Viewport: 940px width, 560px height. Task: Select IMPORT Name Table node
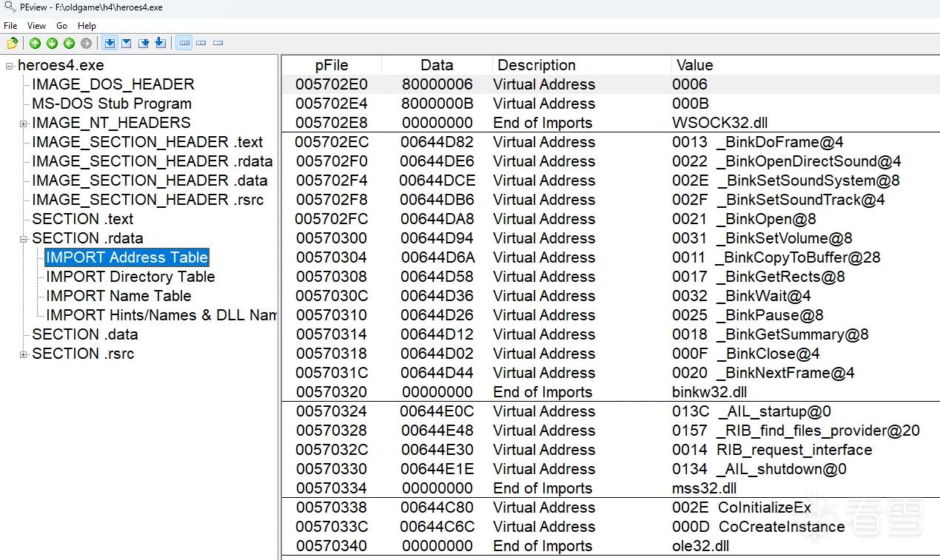coord(118,296)
